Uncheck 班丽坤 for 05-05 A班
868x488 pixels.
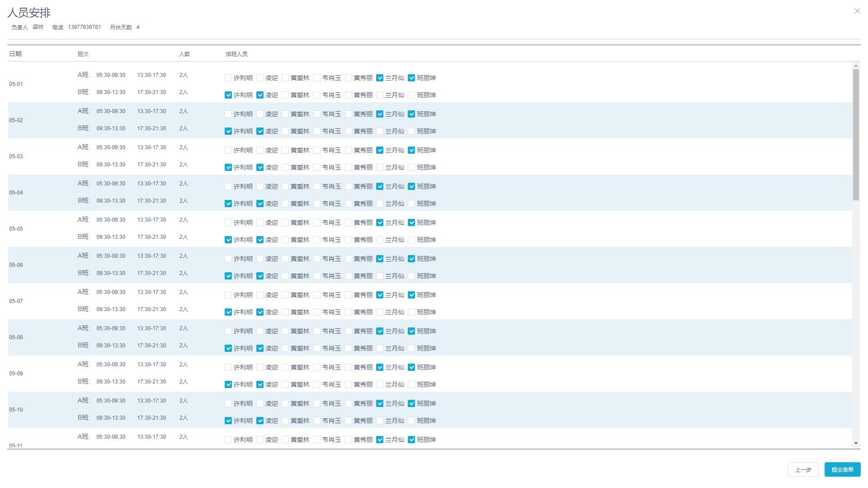411,223
